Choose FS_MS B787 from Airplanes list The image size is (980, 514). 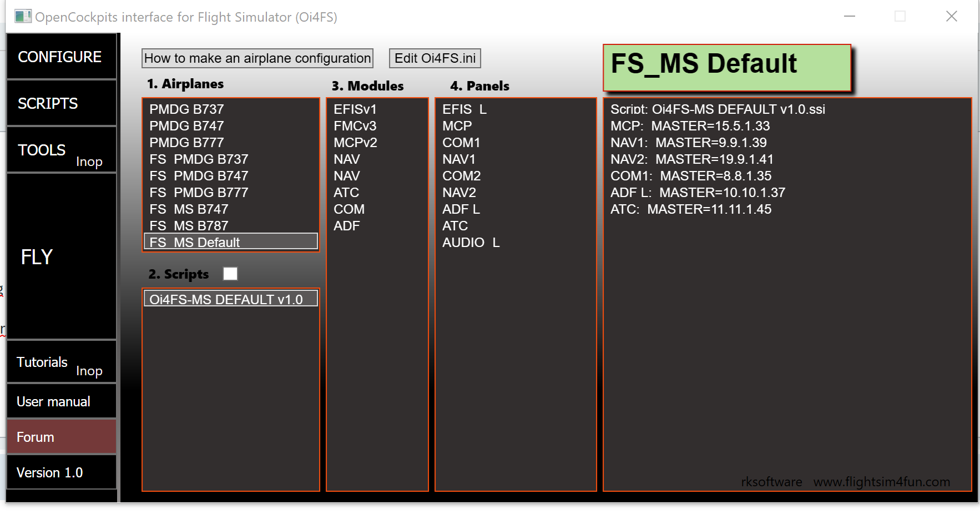click(x=189, y=226)
